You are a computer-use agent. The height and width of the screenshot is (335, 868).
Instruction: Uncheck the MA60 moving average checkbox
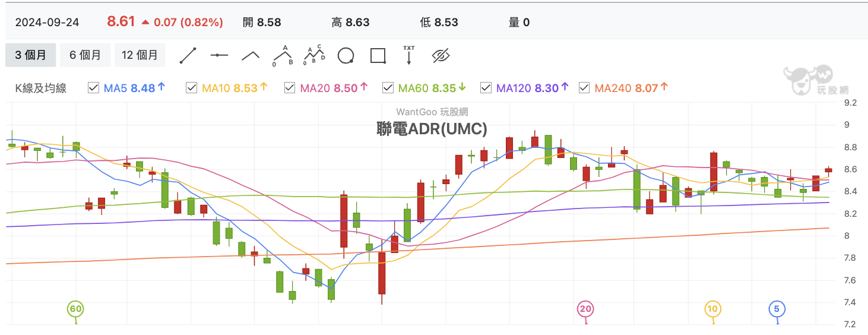click(388, 88)
